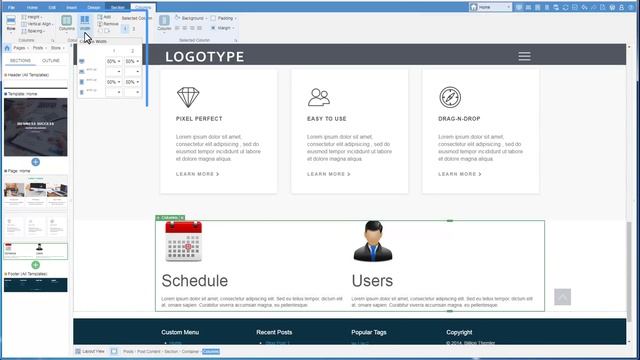Add a column with Add button
This screenshot has width=640, height=360.
click(x=104, y=17)
